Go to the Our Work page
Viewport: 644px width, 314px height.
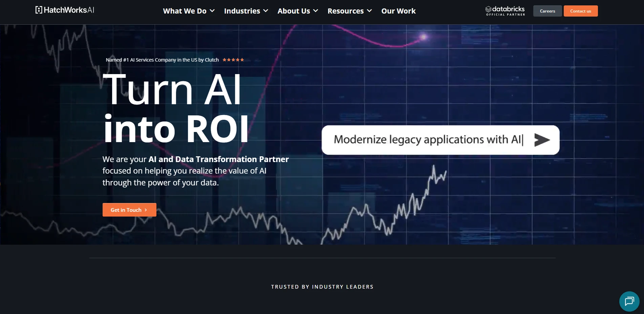coord(398,11)
